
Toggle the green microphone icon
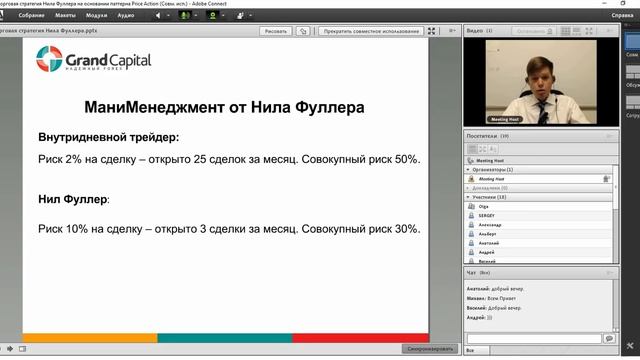pyautogui.click(x=185, y=16)
